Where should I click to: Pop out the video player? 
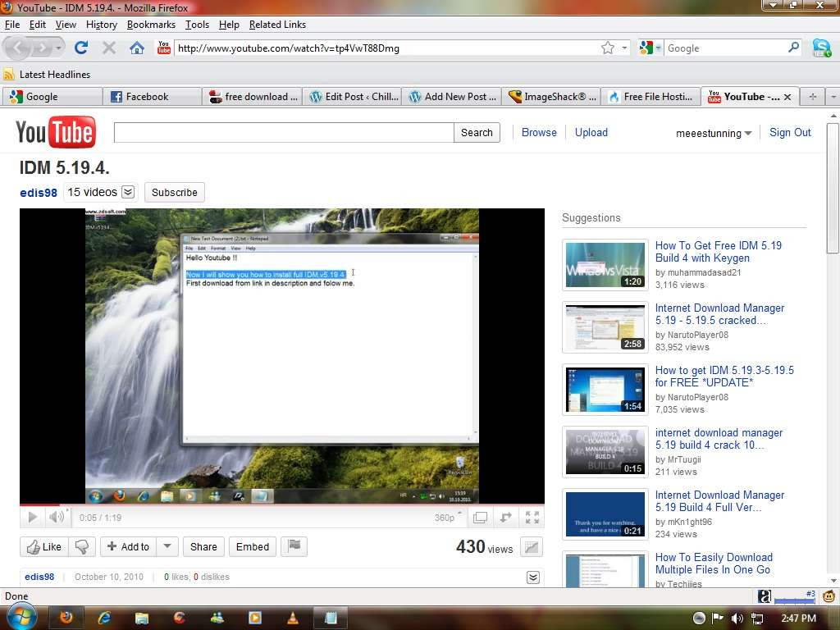coord(505,518)
